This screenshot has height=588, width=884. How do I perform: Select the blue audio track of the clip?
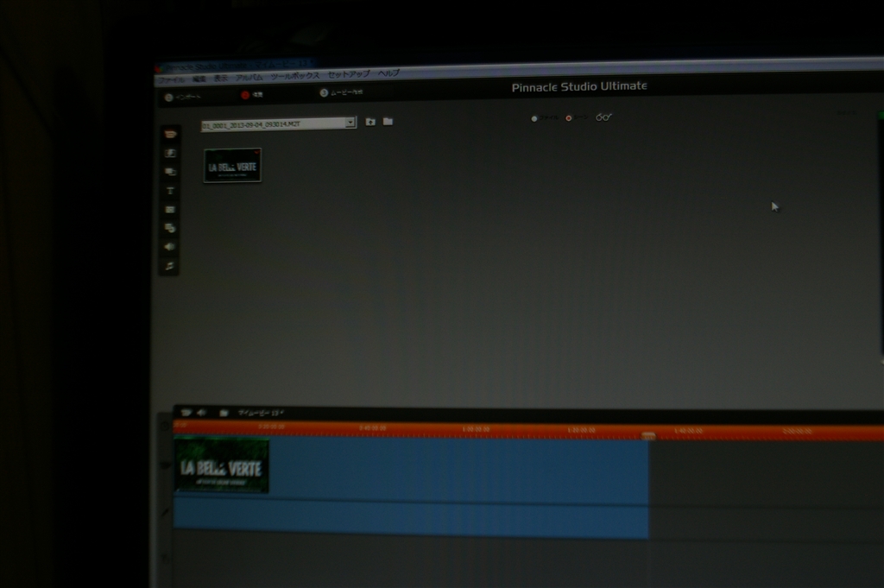click(411, 520)
